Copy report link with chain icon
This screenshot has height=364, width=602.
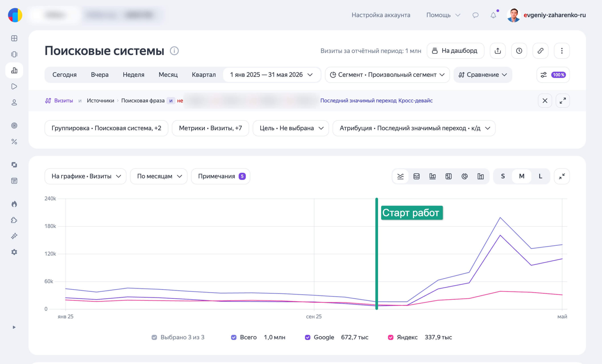[540, 51]
